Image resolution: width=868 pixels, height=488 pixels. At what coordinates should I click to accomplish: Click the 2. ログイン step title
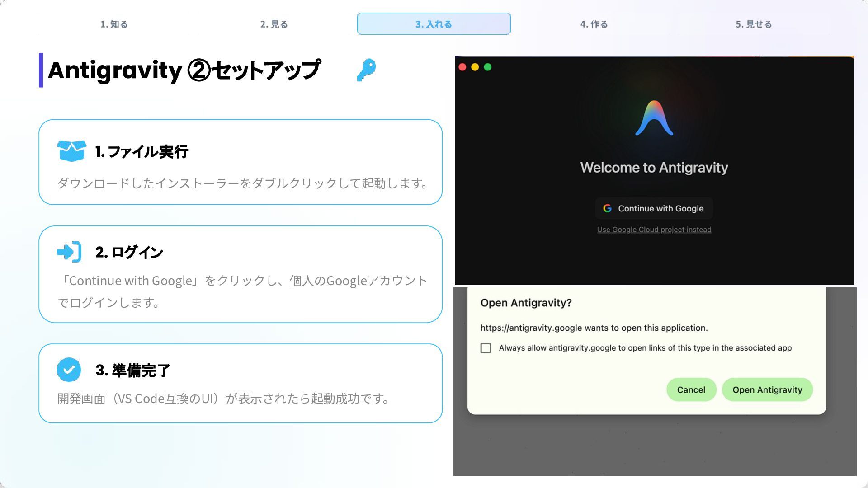coord(129,252)
